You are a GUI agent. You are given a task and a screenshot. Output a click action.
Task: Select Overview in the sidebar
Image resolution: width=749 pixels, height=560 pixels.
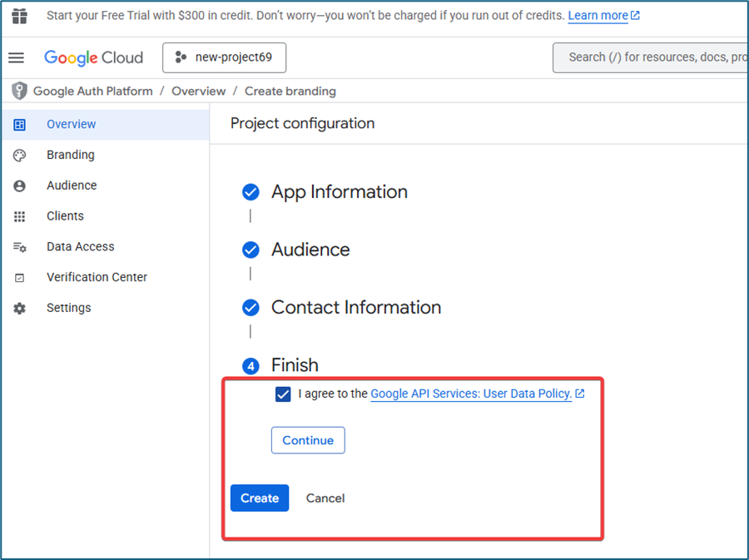tap(72, 124)
